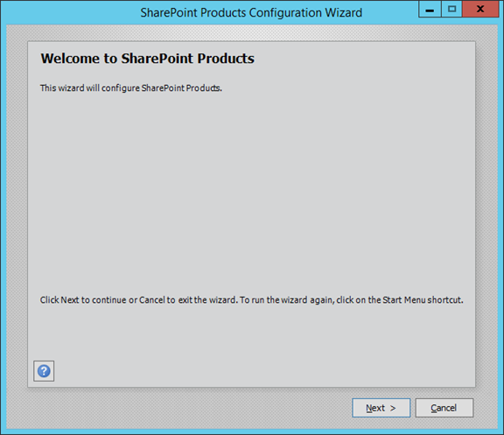Click the 'Click Next to continue' instruction text

[x=252, y=300]
